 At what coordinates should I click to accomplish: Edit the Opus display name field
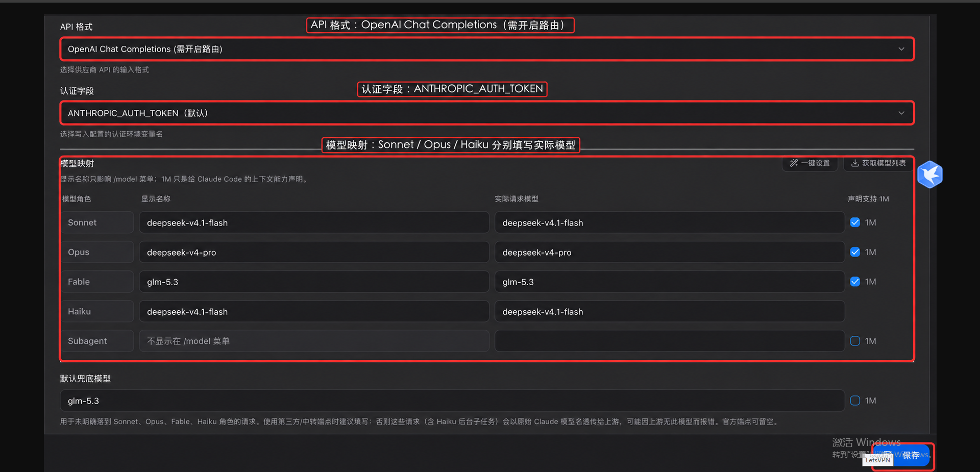tap(314, 252)
